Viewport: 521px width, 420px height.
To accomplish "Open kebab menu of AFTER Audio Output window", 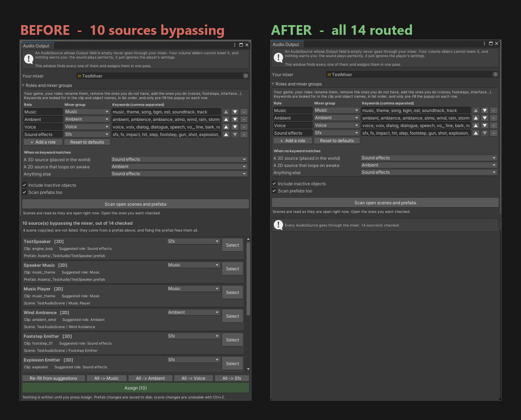I will tap(484, 44).
